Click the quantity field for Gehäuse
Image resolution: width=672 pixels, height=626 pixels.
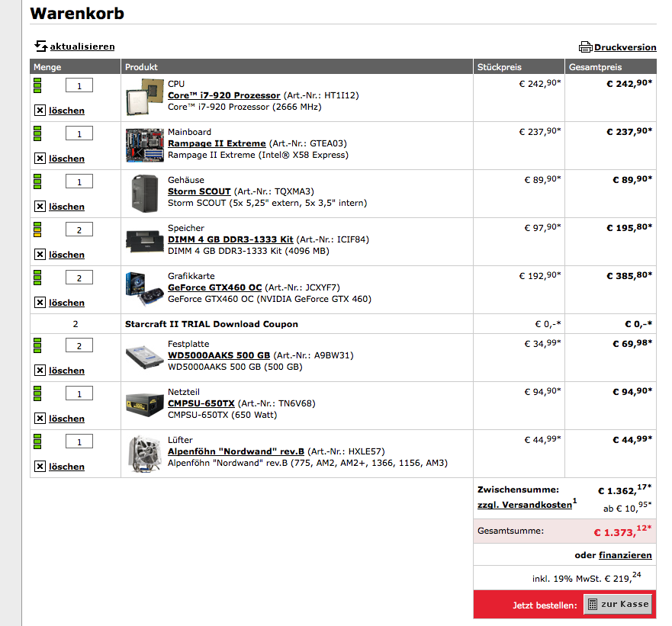pos(79,181)
